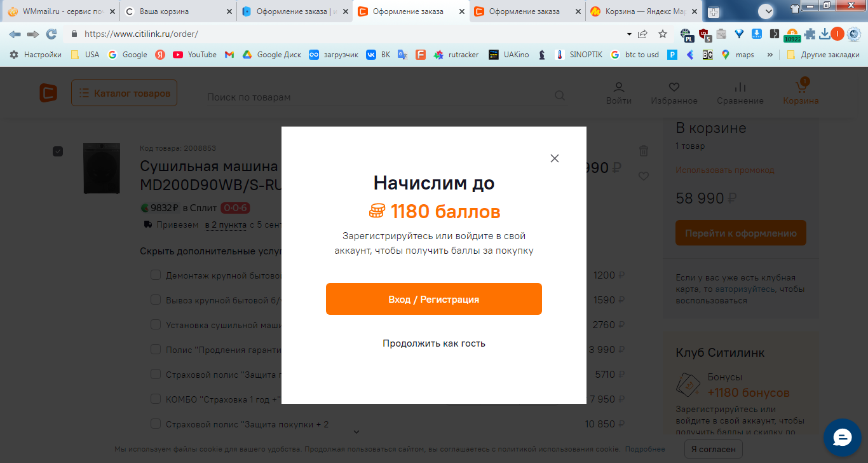Check the Демонтаж крупной бытовой service
The width and height of the screenshot is (868, 463).
click(155, 275)
